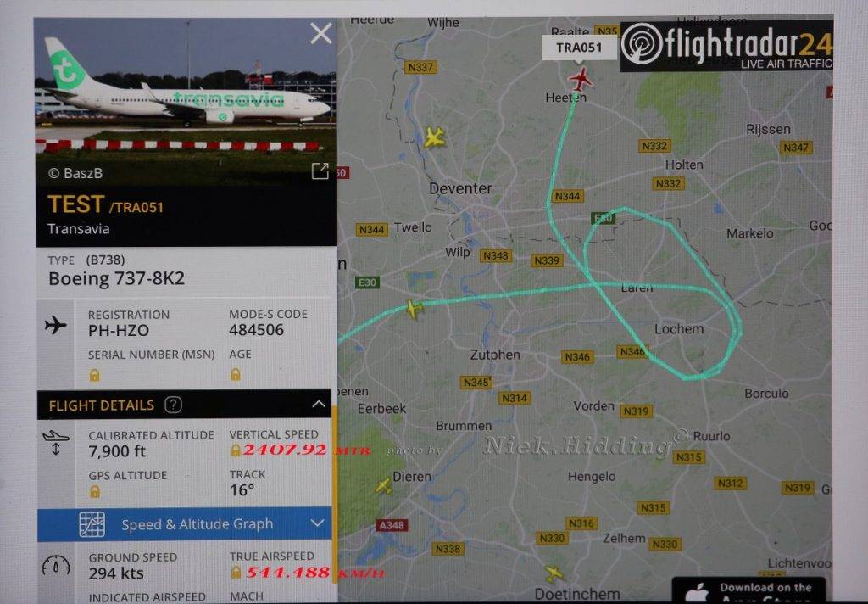This screenshot has height=604, width=868.
Task: Click the Serial Number lock icon
Action: click(x=95, y=376)
